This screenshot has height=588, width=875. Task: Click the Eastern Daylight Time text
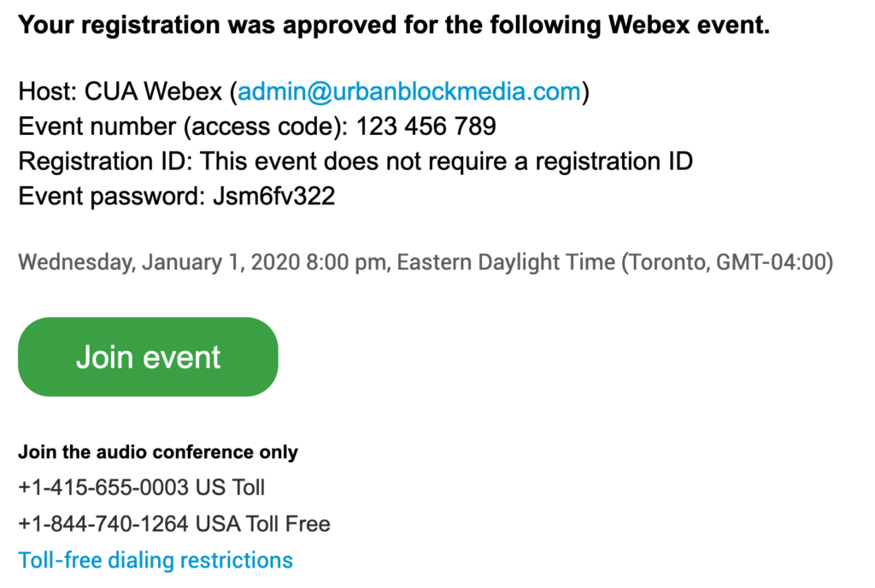(506, 262)
